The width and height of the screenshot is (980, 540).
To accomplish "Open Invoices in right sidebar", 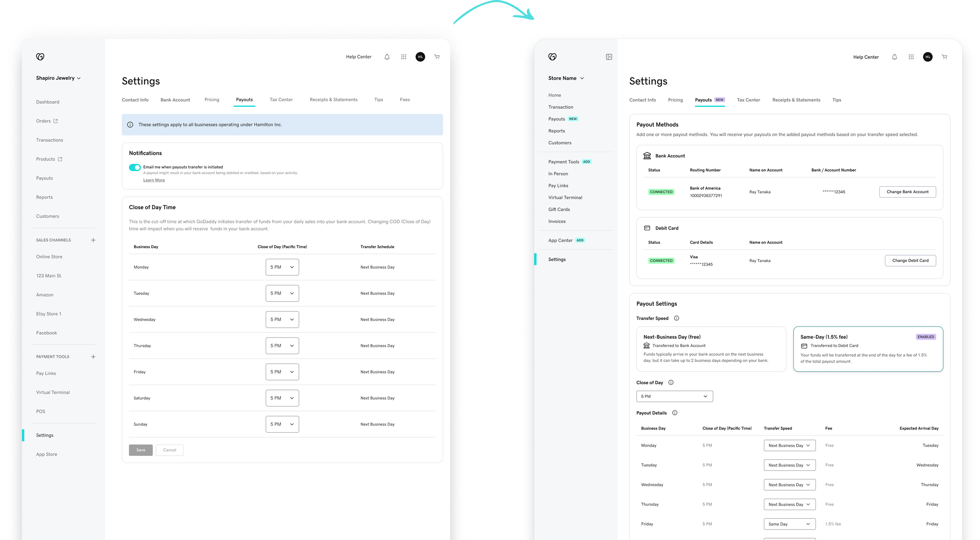I will point(557,221).
